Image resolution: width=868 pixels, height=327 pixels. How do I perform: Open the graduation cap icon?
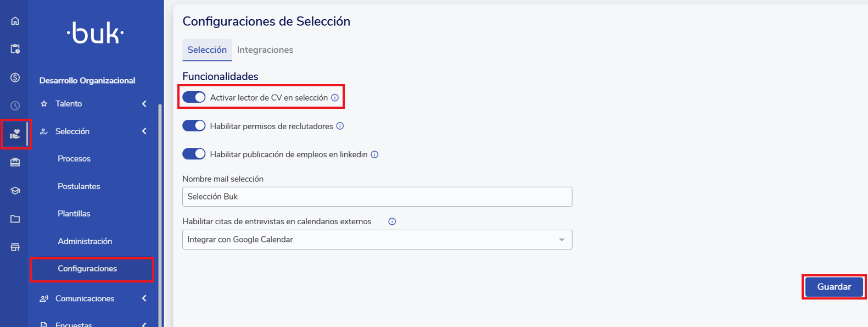(15, 191)
